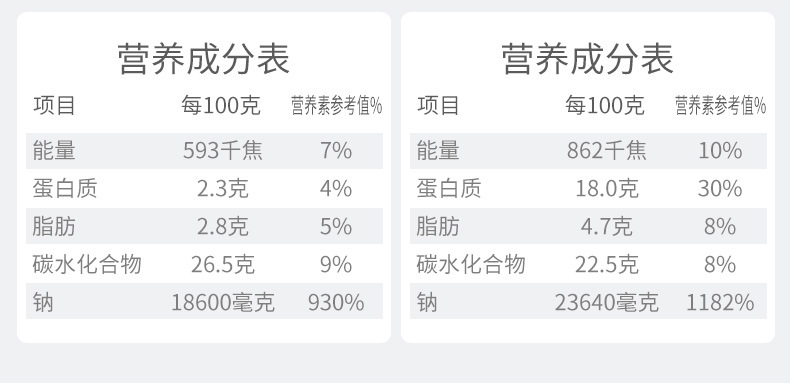This screenshot has width=790, height=384.
Task: Select the 22.5克 carbohydrate amount
Action: click(x=607, y=265)
